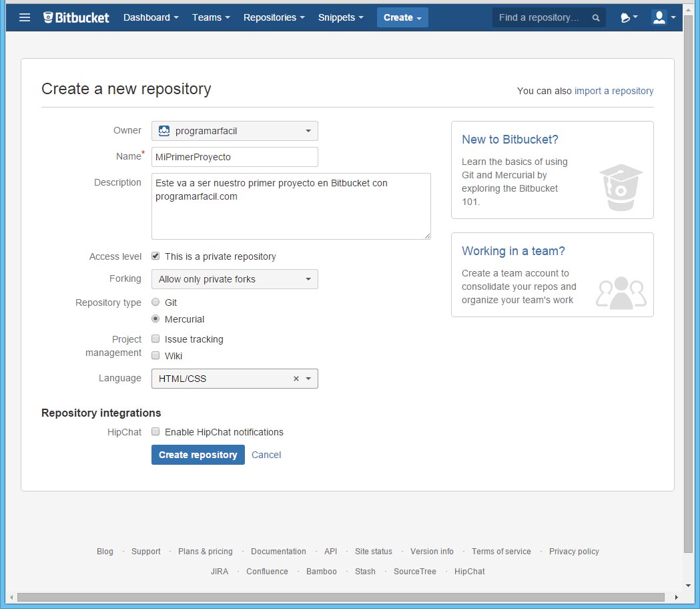The width and height of the screenshot is (700, 609).
Task: Click in the Description text area
Action: coord(290,214)
